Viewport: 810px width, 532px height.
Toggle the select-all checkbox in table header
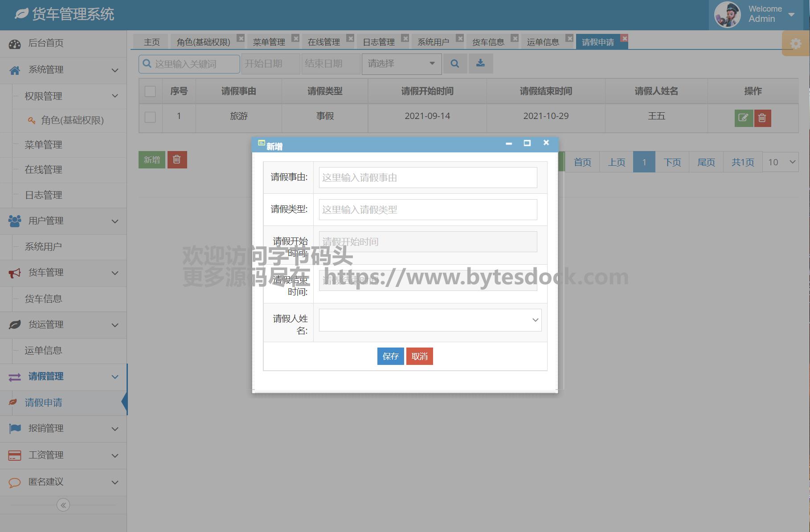click(150, 91)
